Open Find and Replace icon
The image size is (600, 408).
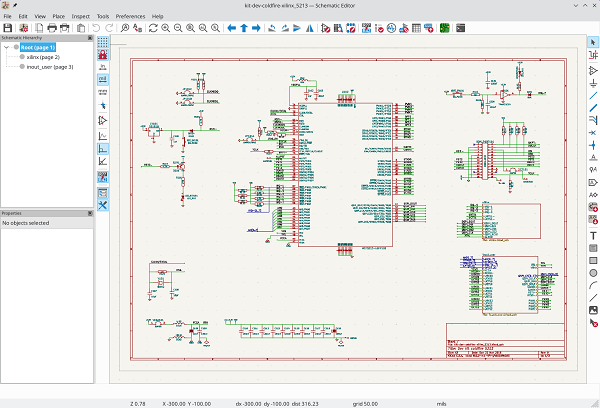(137, 28)
